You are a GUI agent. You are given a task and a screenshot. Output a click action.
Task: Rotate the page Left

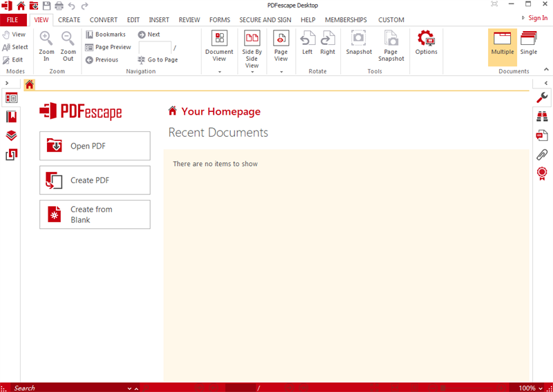[307, 39]
